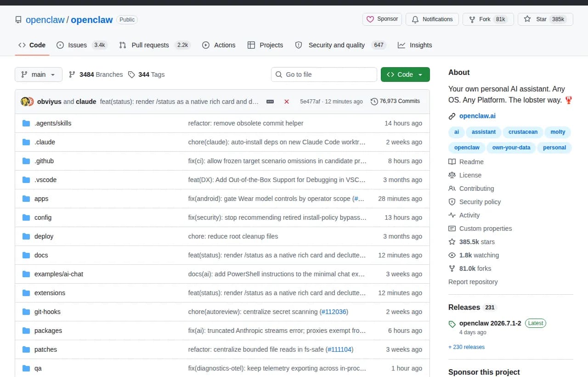Image resolution: width=588 pixels, height=377 pixels.
Task: View 81.0k forks icon
Action: [x=452, y=268]
